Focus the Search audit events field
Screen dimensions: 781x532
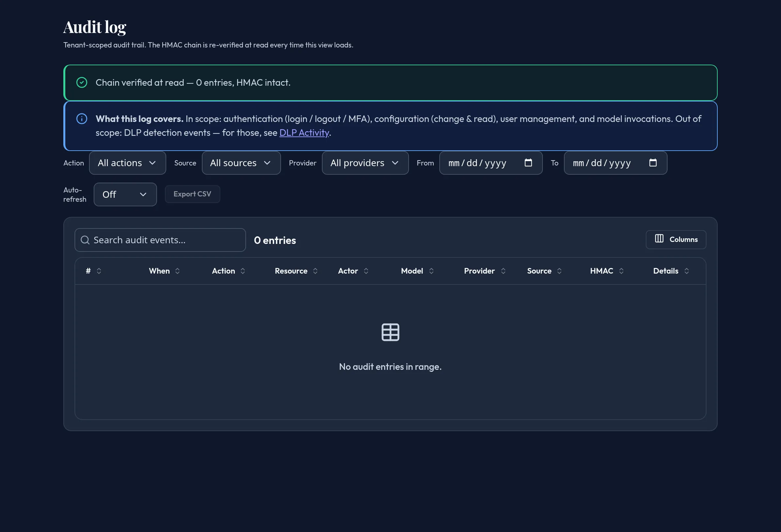[160, 240]
